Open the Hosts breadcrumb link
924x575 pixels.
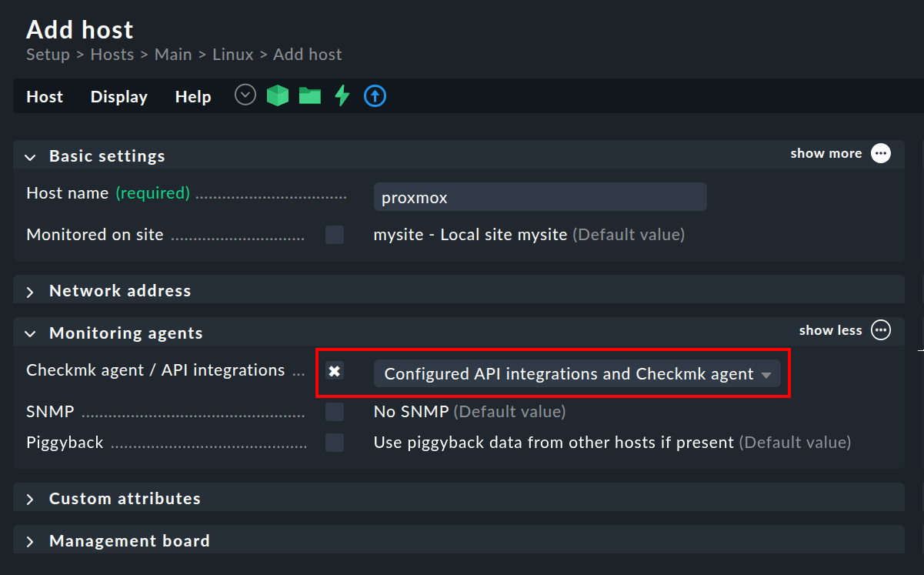(112, 54)
